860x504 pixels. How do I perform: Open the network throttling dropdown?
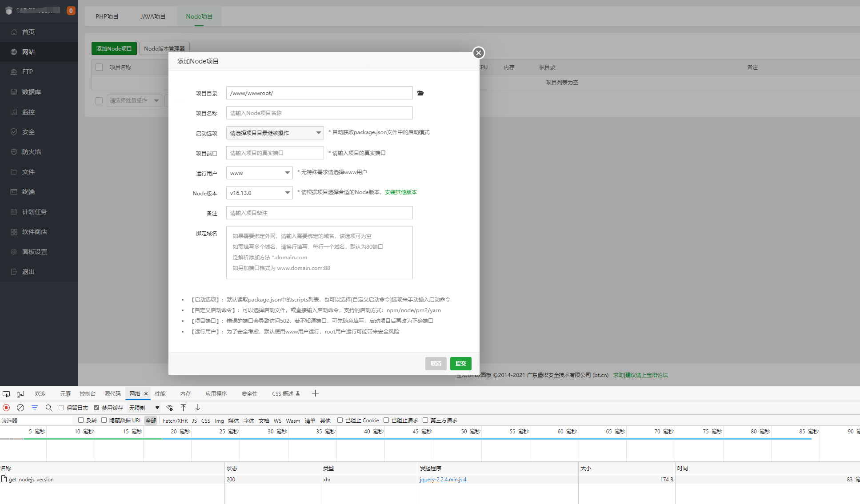[x=144, y=408]
